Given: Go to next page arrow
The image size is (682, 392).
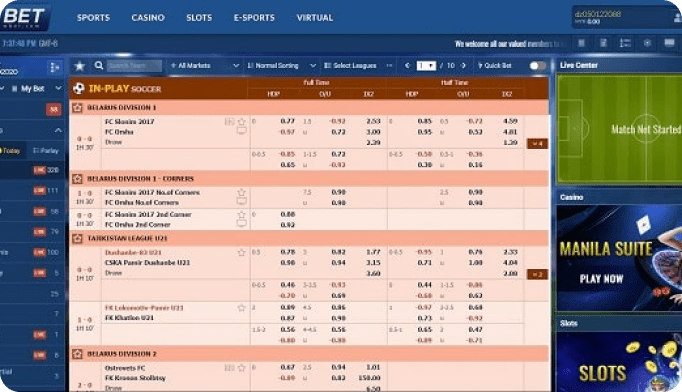Looking at the screenshot, I should tap(464, 66).
